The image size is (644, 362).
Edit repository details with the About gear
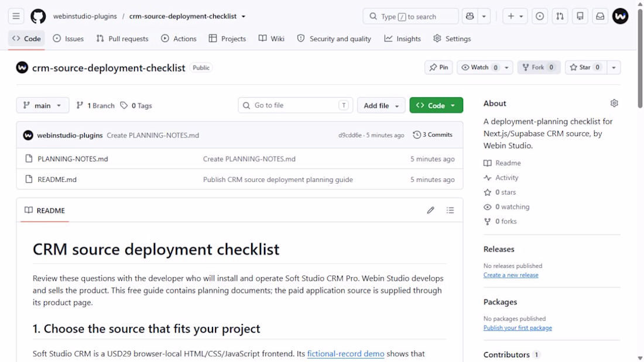614,104
